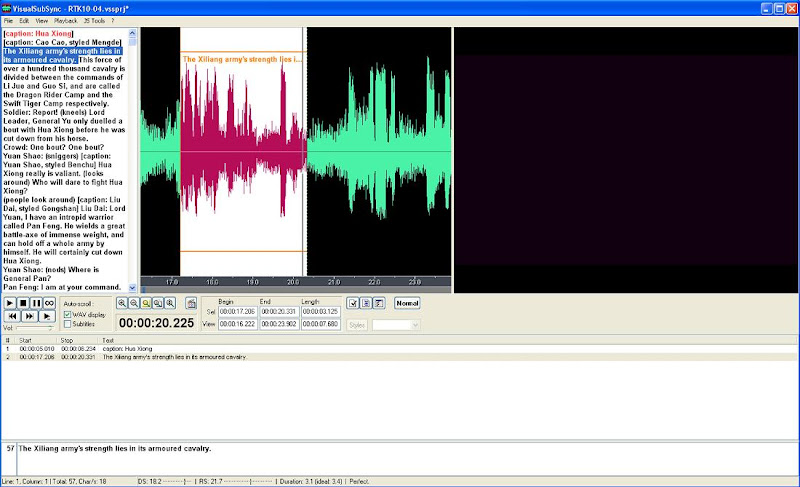Click the Start column header
This screenshot has height=487, width=800.
[x=24, y=340]
